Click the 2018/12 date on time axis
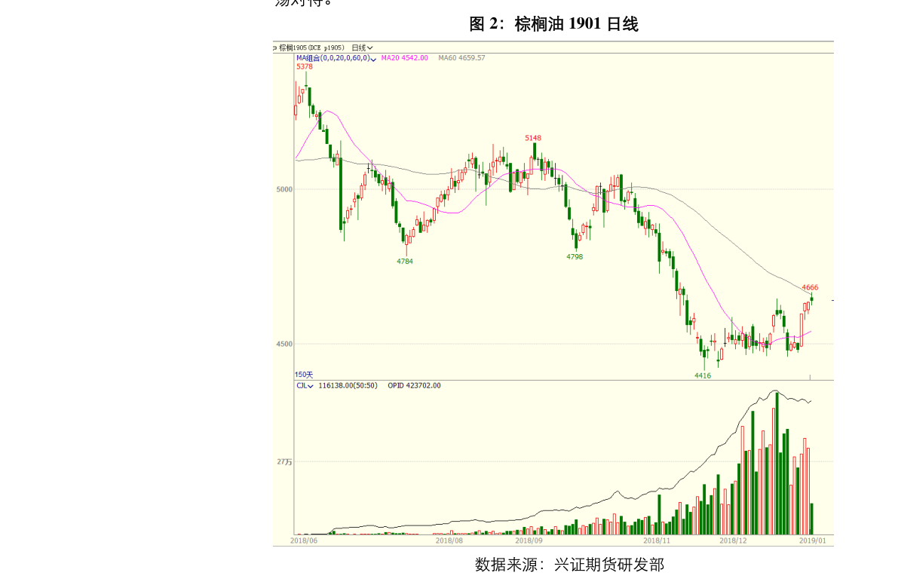898x588 pixels. pyautogui.click(x=733, y=541)
